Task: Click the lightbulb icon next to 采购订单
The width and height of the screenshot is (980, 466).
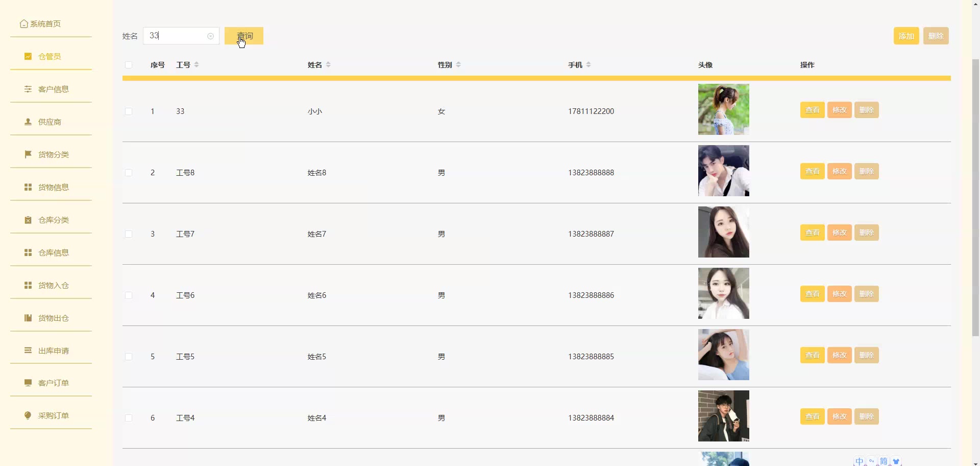Action: point(28,415)
